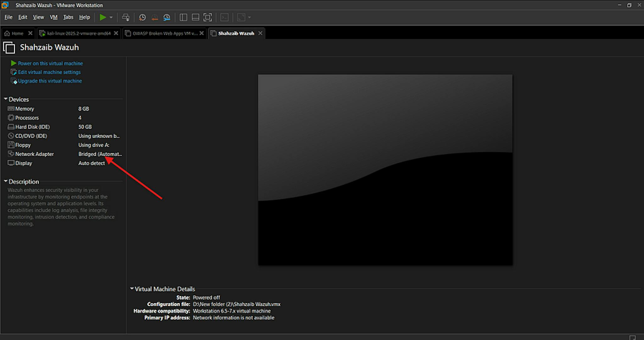Open the Help menu
This screenshot has width=644, height=340.
(84, 17)
